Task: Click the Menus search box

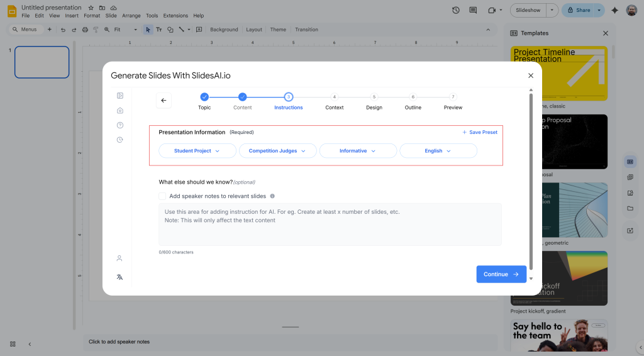Action: point(25,30)
